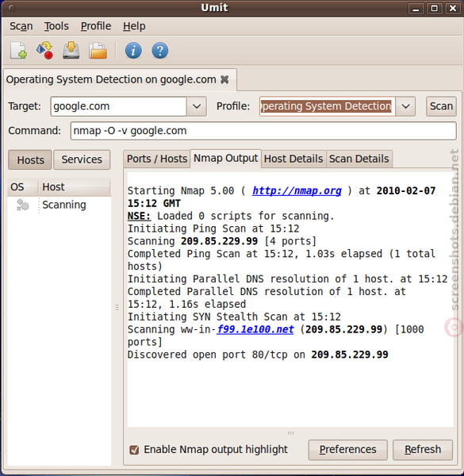Click the 'NSE:' label in output

pyautogui.click(x=139, y=216)
